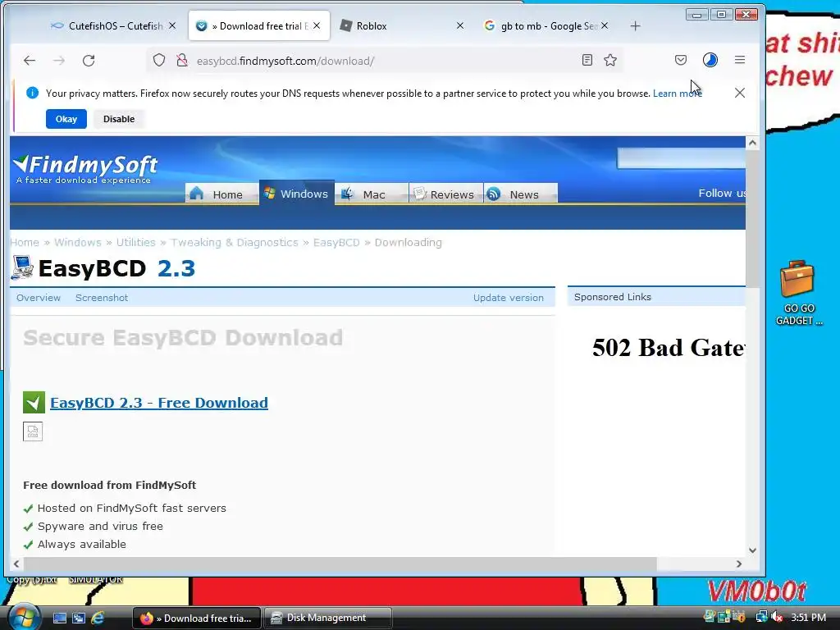Image resolution: width=840 pixels, height=630 pixels.
Task: Click the Show Desktop quick launch icon
Action: click(59, 619)
